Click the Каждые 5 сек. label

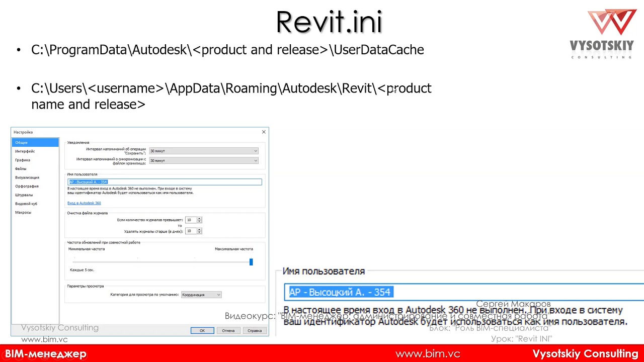[x=82, y=270]
